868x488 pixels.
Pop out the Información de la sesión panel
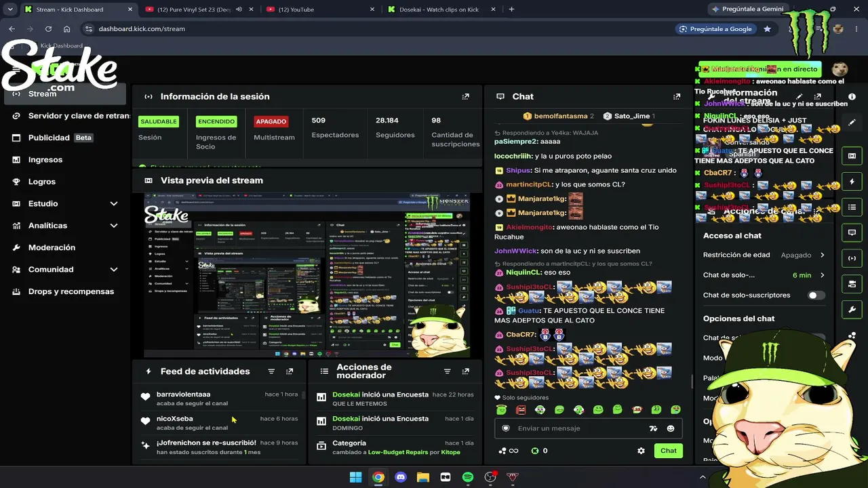pos(465,97)
